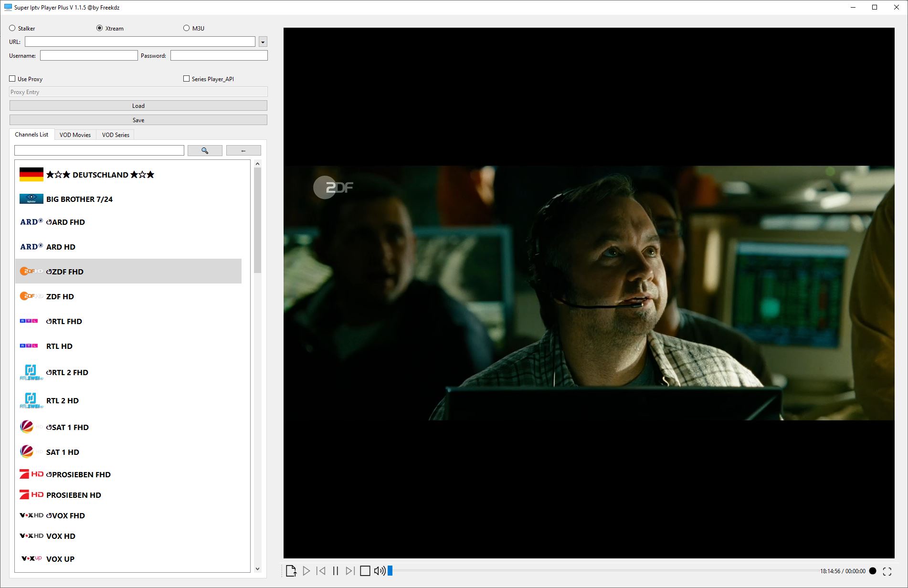
Task: Select BIG BROTHER 7/24 channel
Action: pyautogui.click(x=128, y=199)
